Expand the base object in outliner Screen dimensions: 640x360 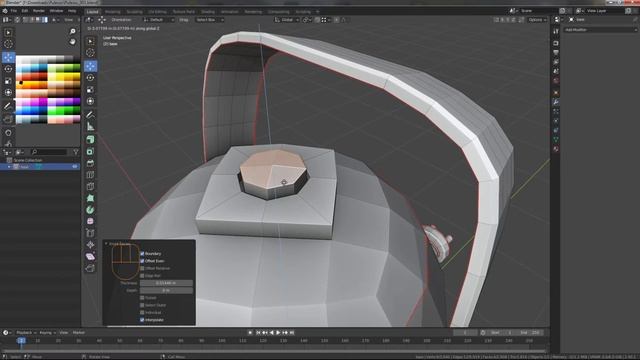click(9, 167)
